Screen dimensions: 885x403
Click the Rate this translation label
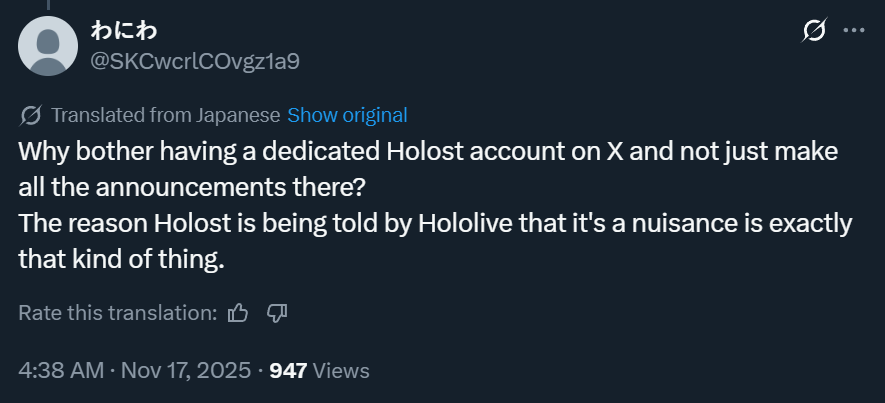click(117, 313)
